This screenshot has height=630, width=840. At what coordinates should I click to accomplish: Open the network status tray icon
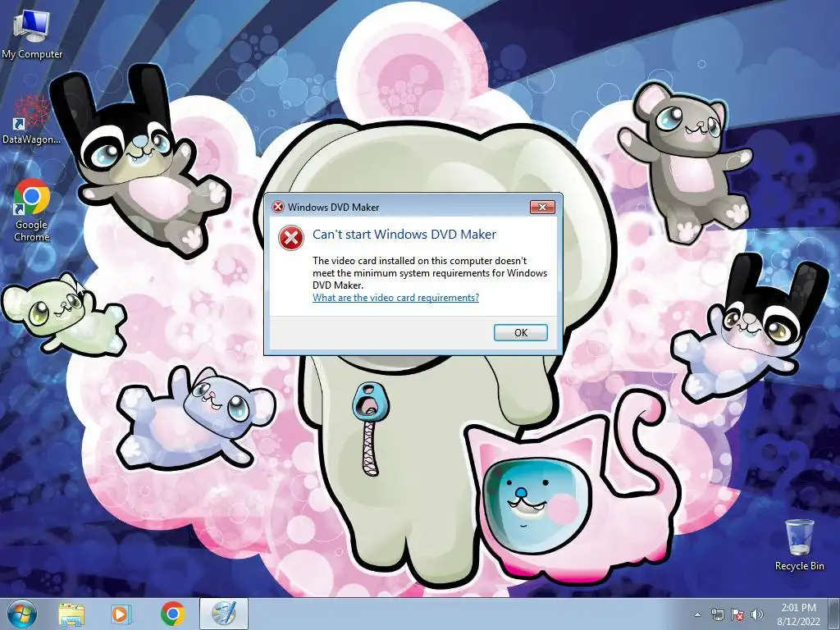pos(717,614)
